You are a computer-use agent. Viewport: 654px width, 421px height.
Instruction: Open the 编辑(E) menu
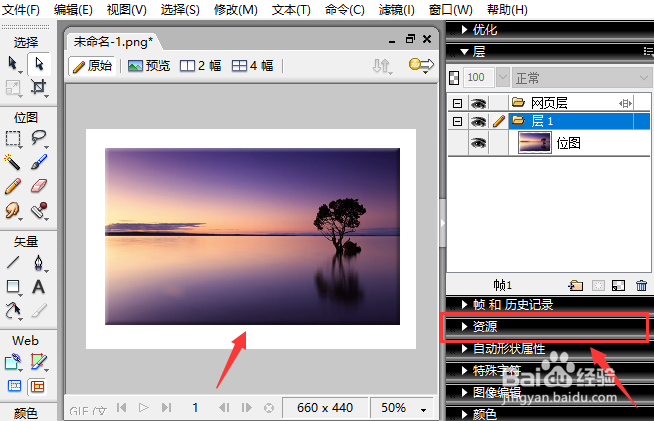(73, 10)
